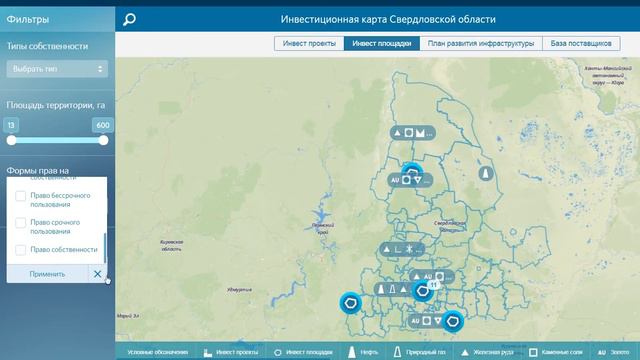Click the Природный газ legend text
This screenshot has width=640, height=360.
point(426,352)
